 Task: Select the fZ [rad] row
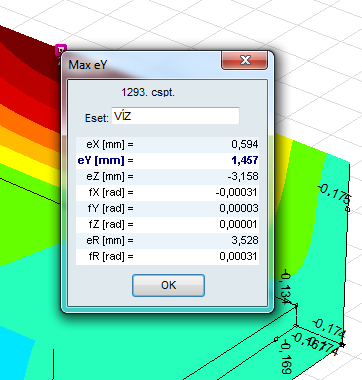[x=167, y=224]
